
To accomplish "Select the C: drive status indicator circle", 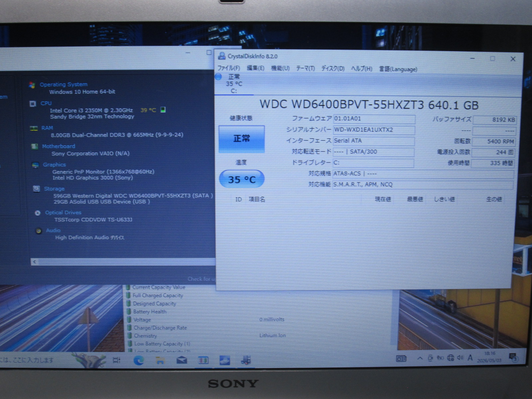I will (x=218, y=77).
